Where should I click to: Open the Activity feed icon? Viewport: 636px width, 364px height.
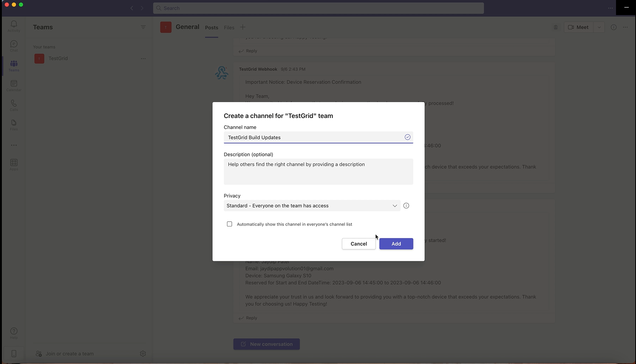point(14,26)
